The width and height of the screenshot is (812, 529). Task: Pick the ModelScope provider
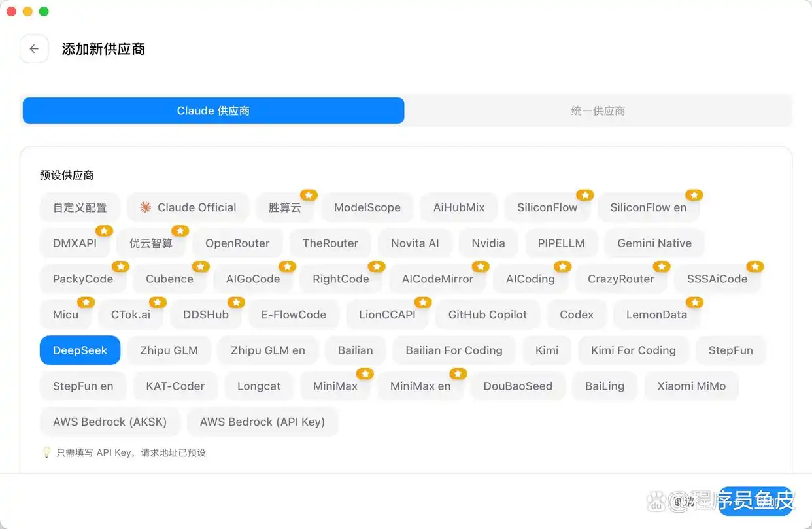[367, 207]
